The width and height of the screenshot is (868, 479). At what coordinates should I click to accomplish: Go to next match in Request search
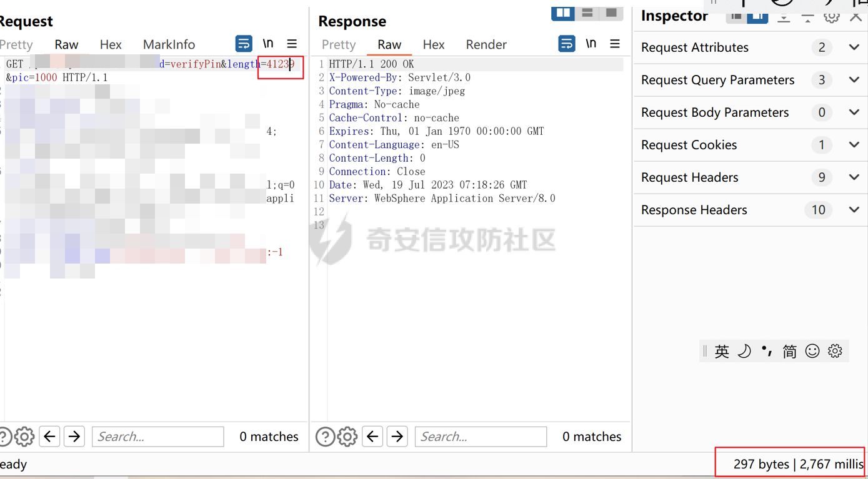click(x=74, y=437)
